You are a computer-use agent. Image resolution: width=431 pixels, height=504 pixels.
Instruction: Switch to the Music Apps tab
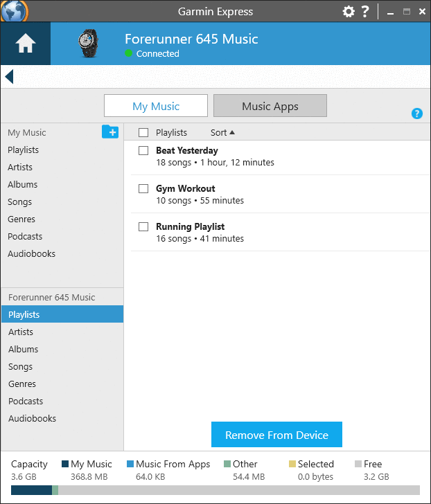[270, 106]
